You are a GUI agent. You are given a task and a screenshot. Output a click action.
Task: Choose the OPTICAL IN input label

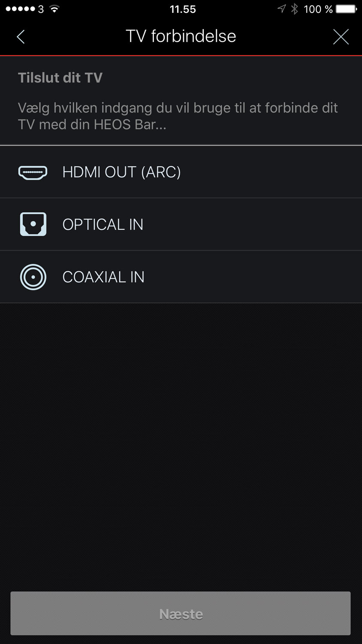103,225
